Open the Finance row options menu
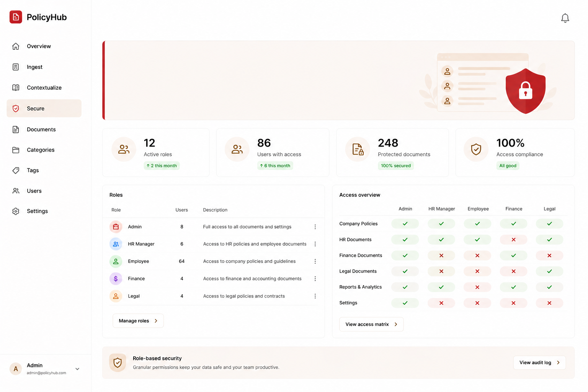 coord(315,279)
